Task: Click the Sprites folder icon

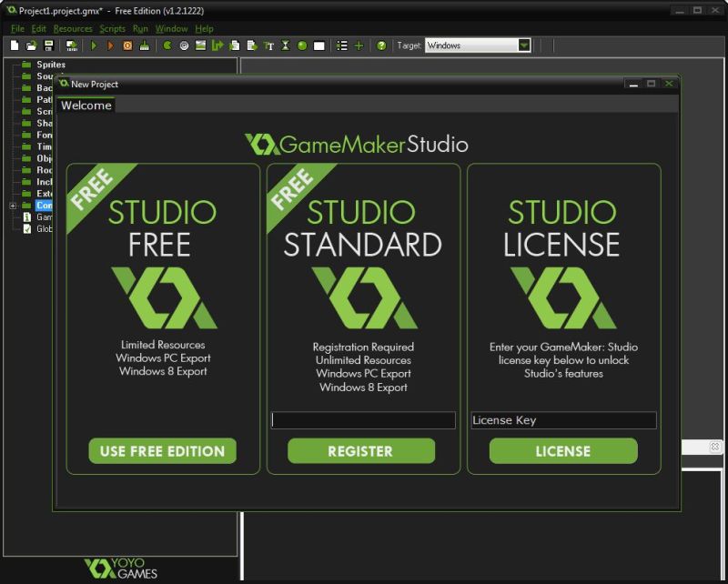Action: point(26,65)
